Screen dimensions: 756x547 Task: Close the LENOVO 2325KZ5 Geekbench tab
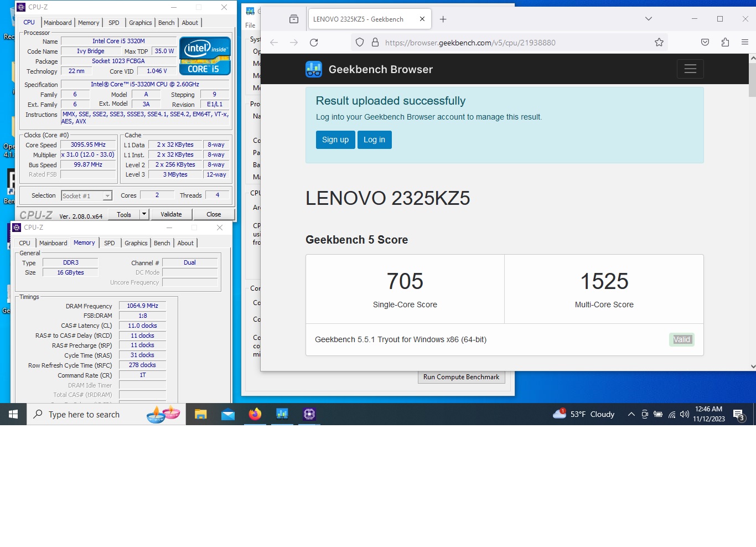click(422, 19)
